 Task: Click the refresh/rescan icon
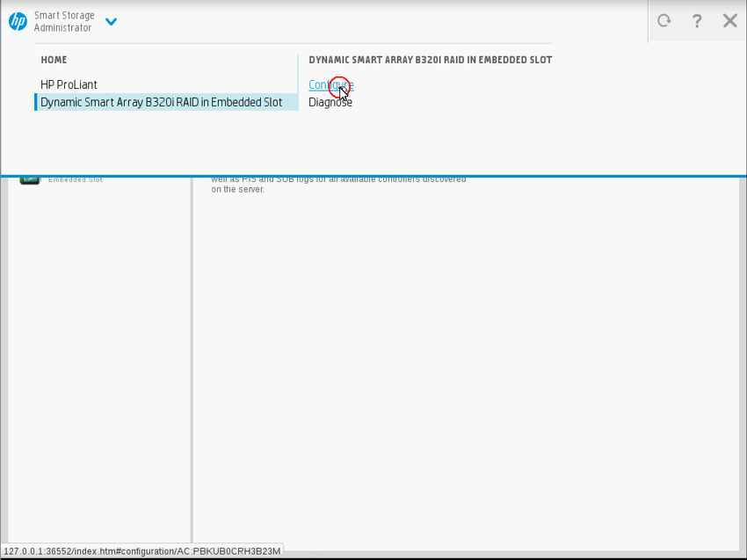coord(664,21)
